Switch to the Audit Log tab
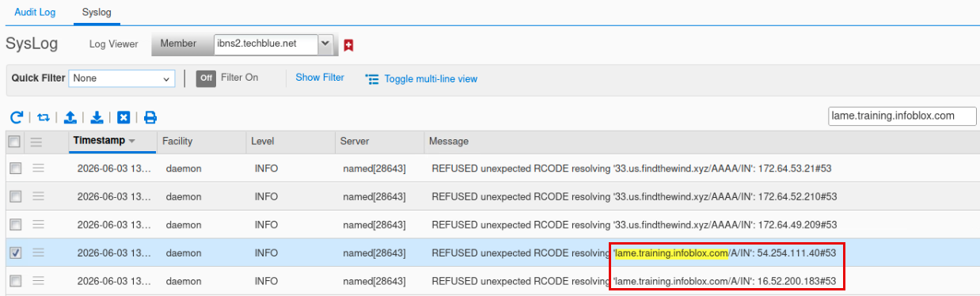Viewport: 980px width, 296px height. click(35, 13)
